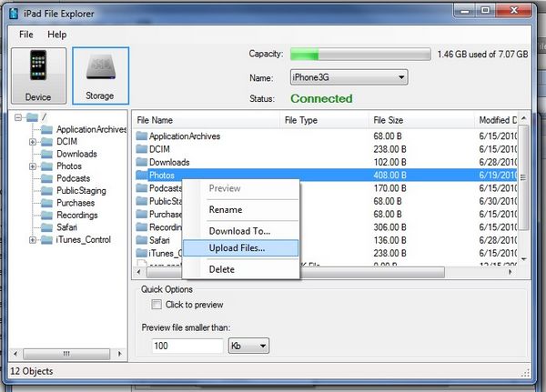Screen dimensions: 546x392
Task: Sort by the File Name column header
Action: (x=207, y=120)
